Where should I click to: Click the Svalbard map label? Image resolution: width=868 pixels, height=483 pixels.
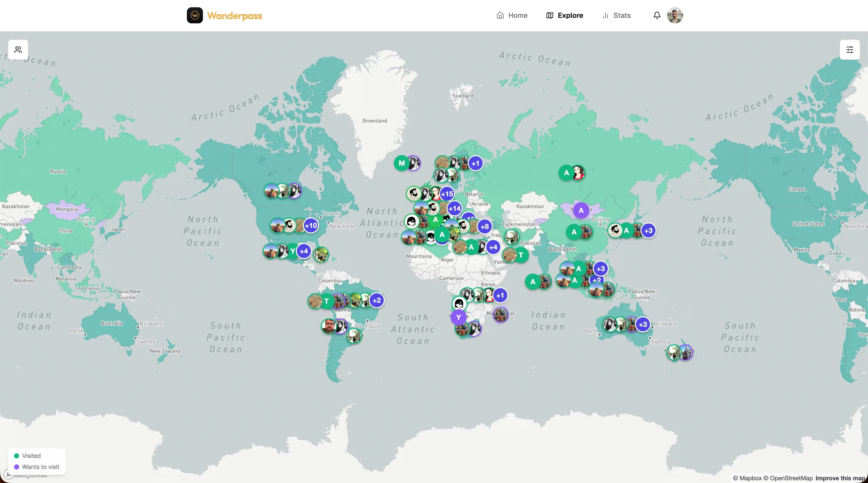463,96
